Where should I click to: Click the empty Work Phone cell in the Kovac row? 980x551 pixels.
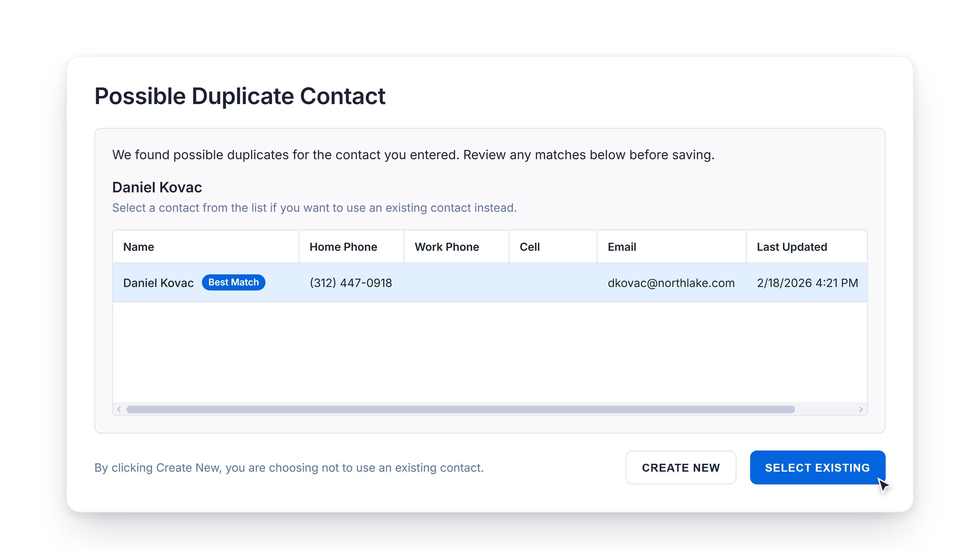[x=456, y=283]
